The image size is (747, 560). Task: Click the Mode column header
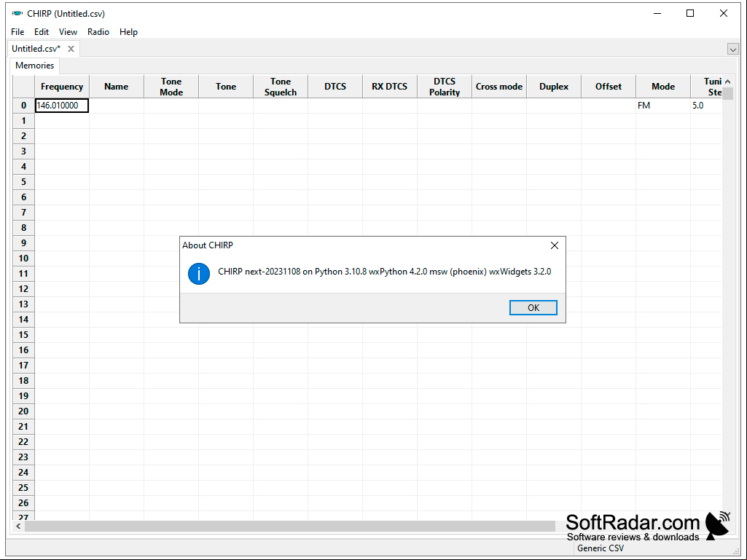coord(663,87)
